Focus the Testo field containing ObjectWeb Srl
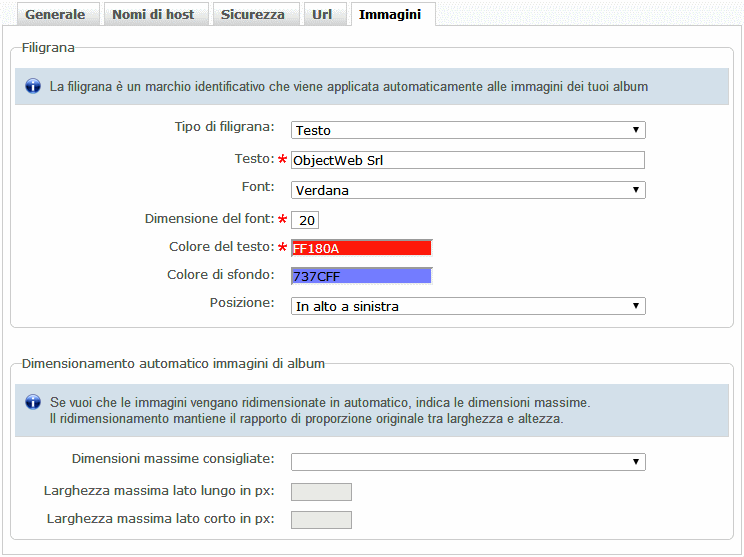 tap(468, 160)
